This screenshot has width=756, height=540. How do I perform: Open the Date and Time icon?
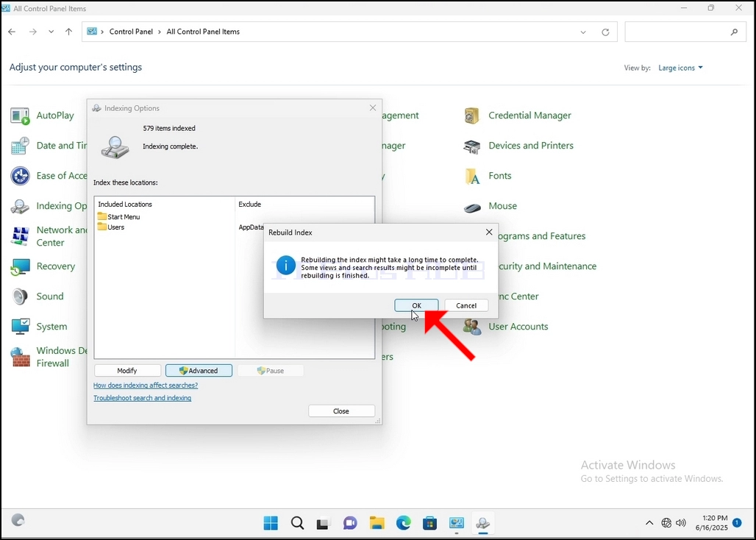(x=20, y=146)
